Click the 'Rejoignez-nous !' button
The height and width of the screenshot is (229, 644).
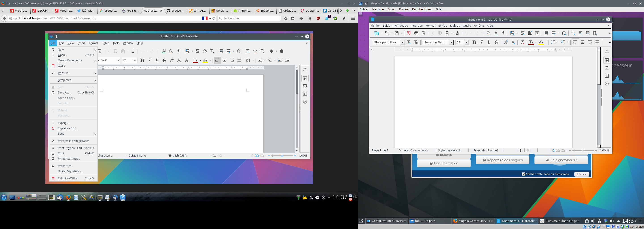tap(561, 160)
